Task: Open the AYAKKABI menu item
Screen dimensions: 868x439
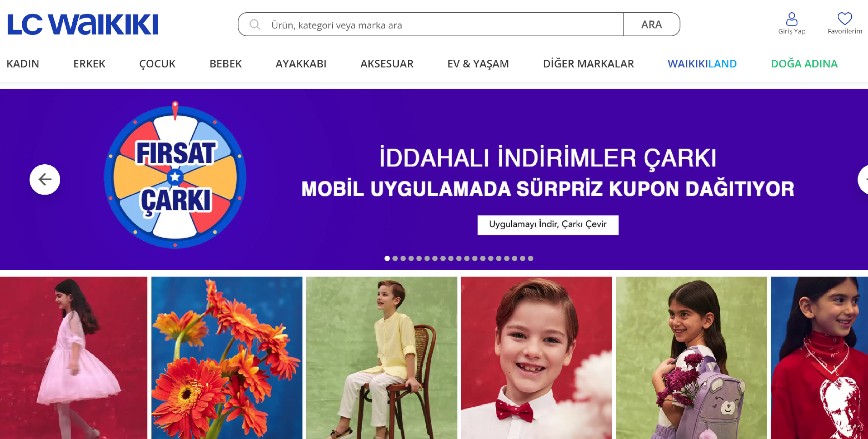Action: point(301,64)
